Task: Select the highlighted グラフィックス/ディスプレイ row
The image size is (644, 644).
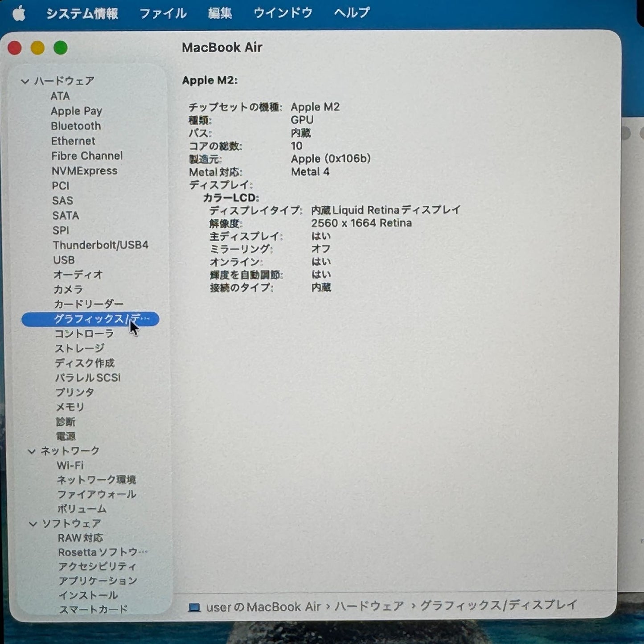Action: tap(90, 319)
